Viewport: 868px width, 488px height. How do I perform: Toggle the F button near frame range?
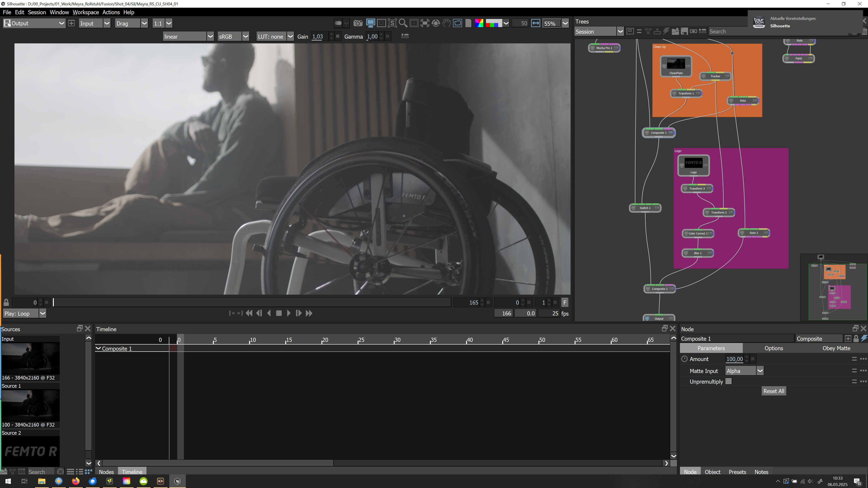click(565, 303)
